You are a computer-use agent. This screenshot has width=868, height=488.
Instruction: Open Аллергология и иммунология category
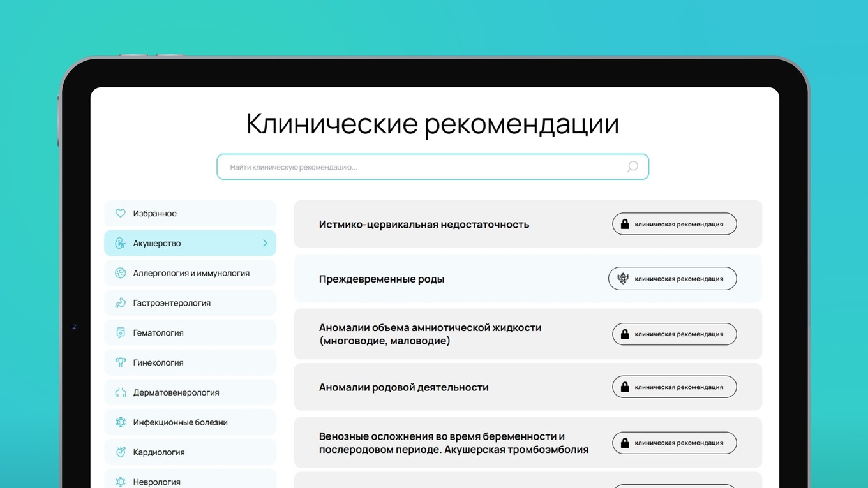coord(190,273)
